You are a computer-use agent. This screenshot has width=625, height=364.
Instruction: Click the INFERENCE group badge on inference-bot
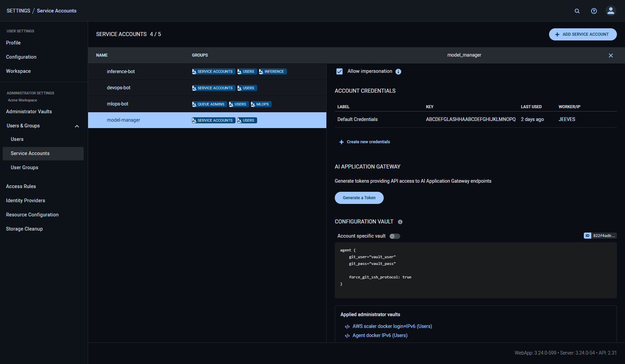pos(272,71)
